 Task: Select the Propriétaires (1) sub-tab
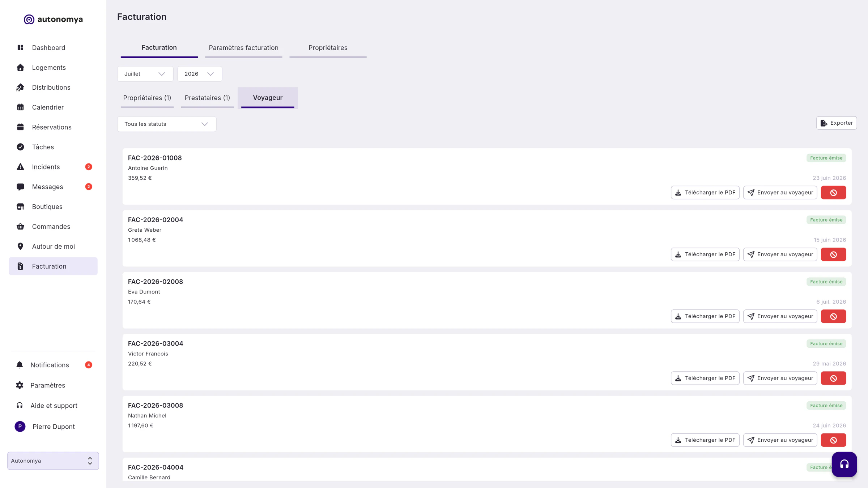coord(147,98)
